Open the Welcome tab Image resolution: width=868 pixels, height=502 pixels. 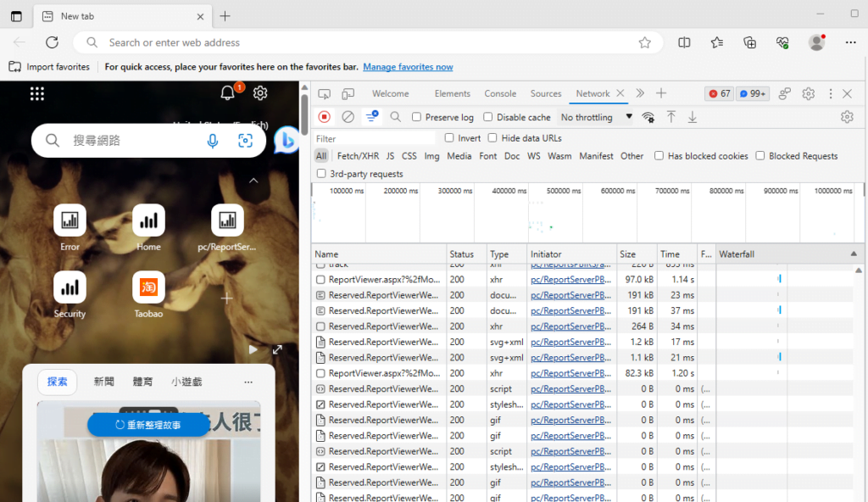tap(390, 93)
